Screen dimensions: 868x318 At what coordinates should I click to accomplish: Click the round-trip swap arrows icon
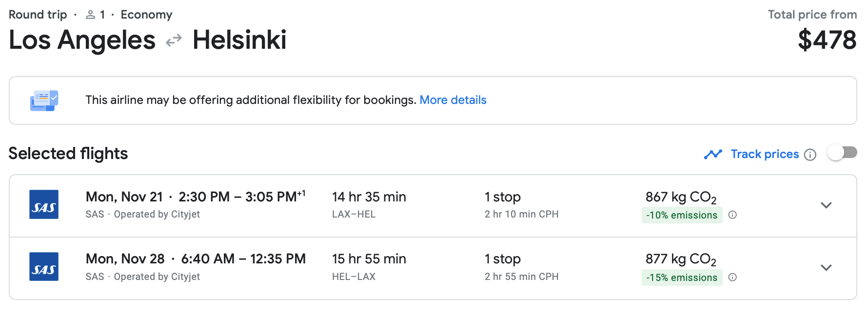coord(174,40)
